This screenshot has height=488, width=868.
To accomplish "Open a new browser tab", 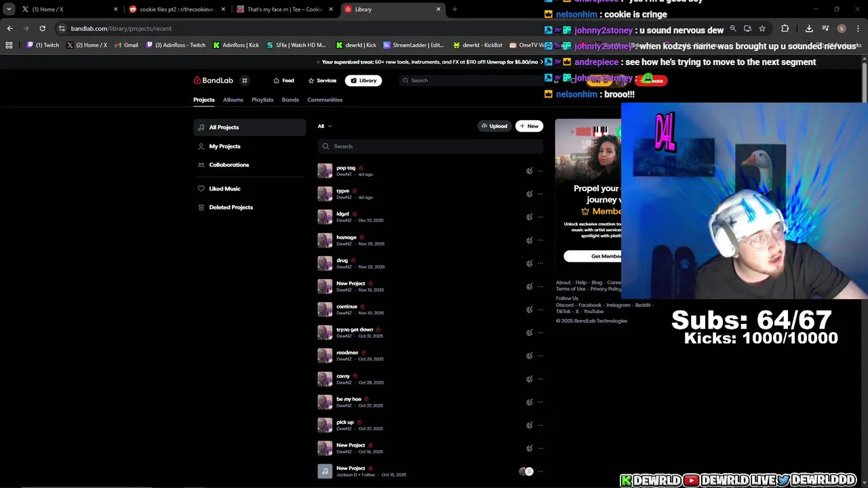I will coord(454,9).
